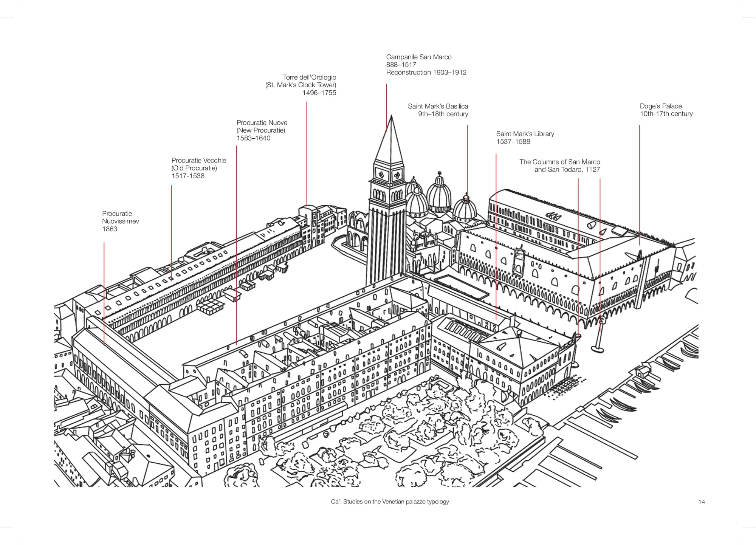
Task: Click the pointed spire of the Campanile
Action: 391,140
